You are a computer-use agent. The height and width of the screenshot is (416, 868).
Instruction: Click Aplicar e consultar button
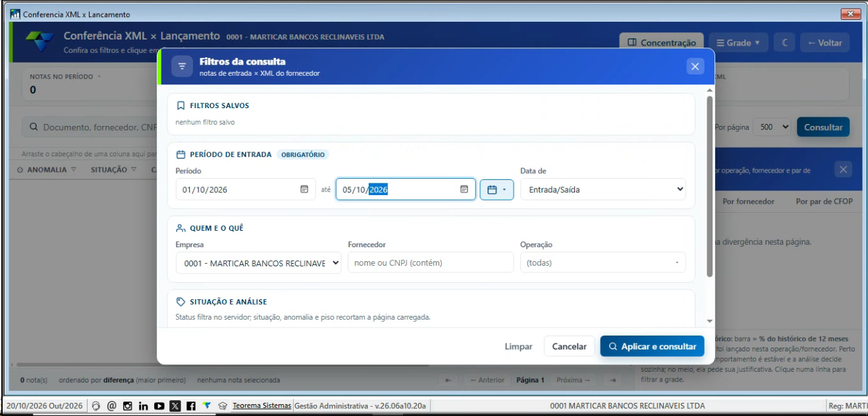652,346
